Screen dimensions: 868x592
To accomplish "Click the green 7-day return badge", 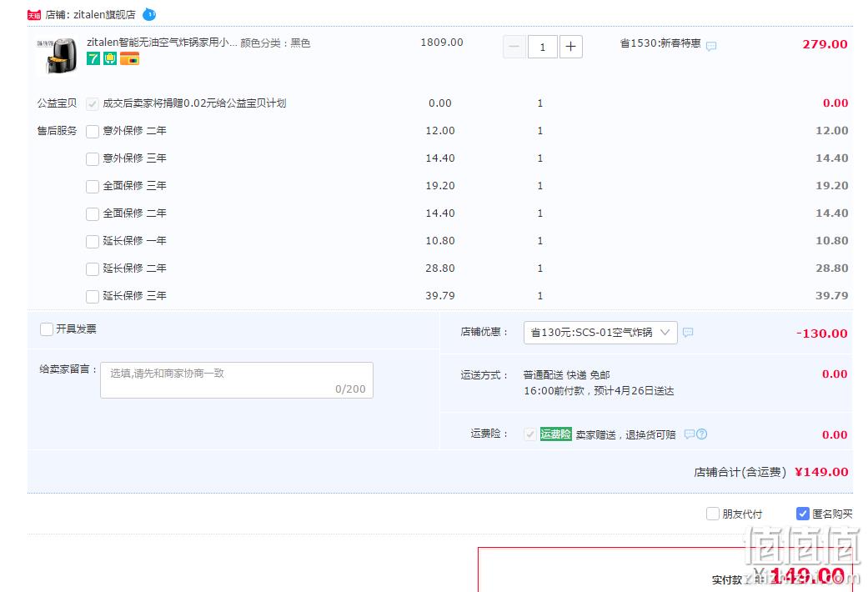I will pyautogui.click(x=93, y=58).
